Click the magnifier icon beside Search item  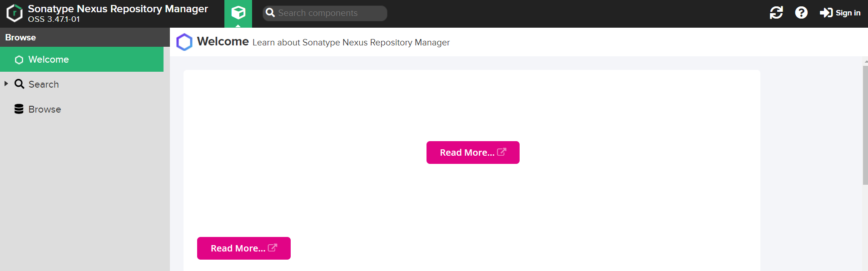[x=19, y=84]
